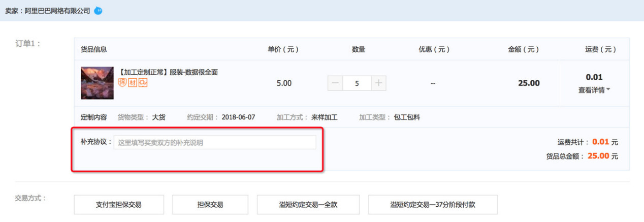Viewport: 644px width, 222px height.
Task: Click the 运费共计 0.01 total shipping value
Action: coord(600,142)
